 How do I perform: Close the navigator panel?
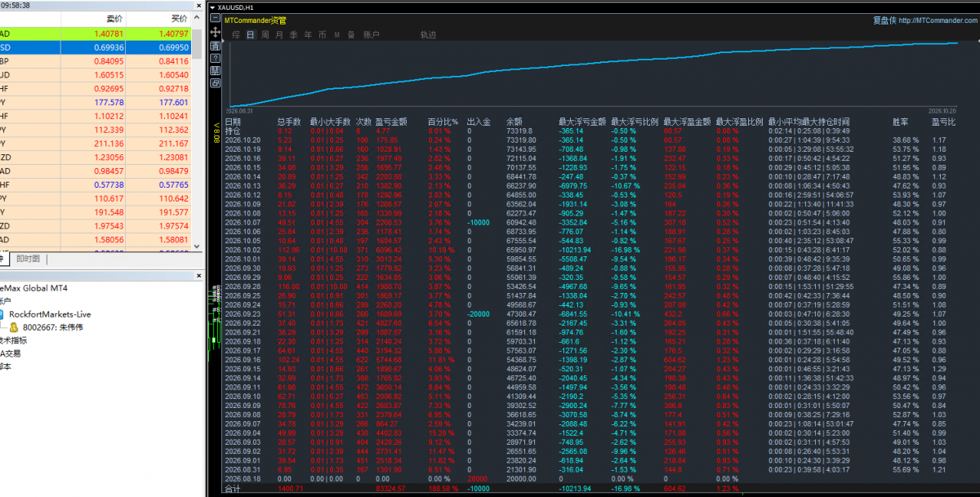click(198, 276)
